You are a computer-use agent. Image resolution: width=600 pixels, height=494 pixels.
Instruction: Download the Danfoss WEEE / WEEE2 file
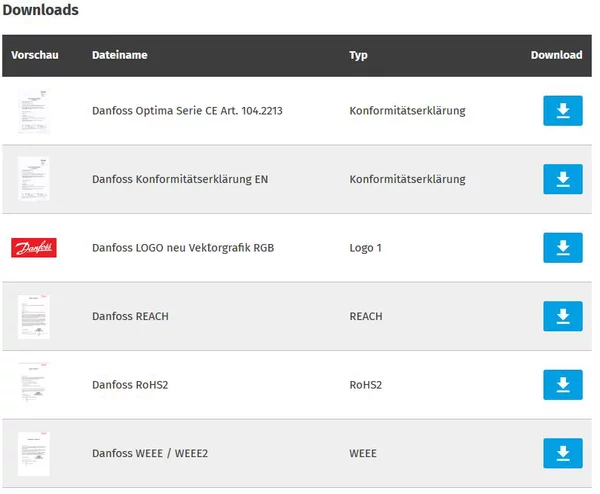[562, 453]
